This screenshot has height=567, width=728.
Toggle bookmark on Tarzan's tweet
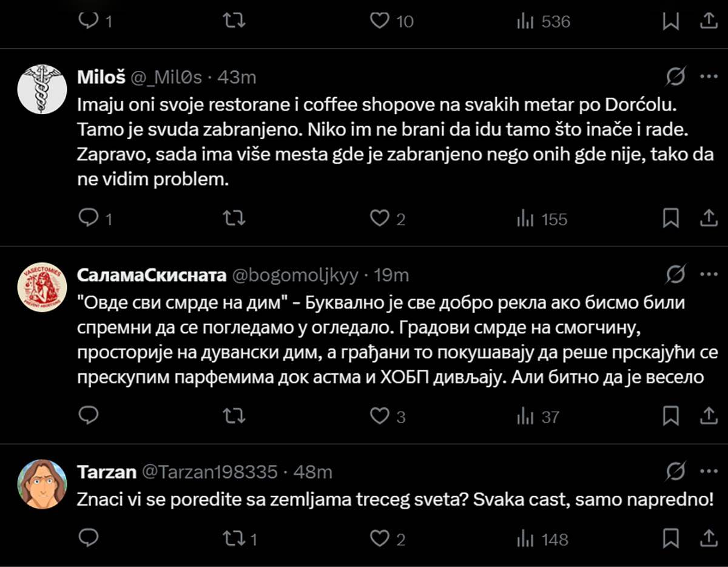pyautogui.click(x=671, y=540)
